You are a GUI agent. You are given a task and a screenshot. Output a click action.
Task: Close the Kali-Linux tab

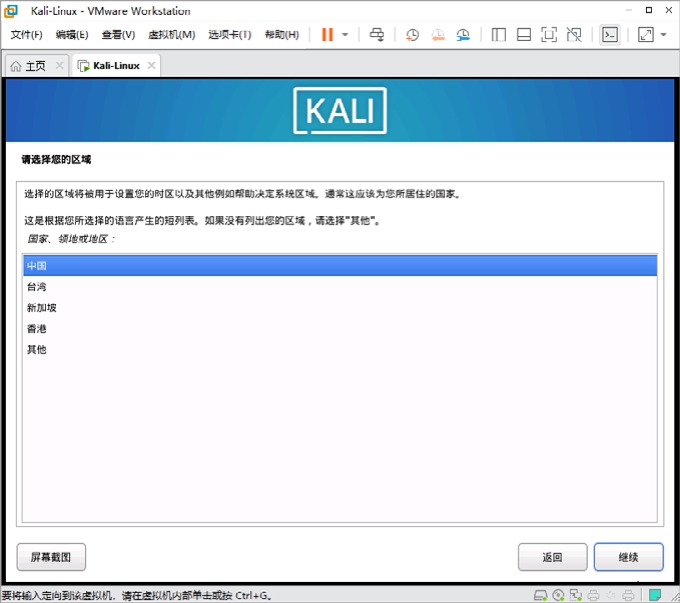coord(151,66)
